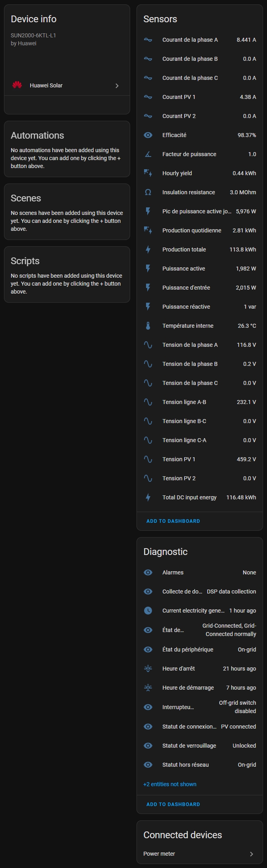
Task: Open the Puissance active sensor row
Action: click(184, 269)
